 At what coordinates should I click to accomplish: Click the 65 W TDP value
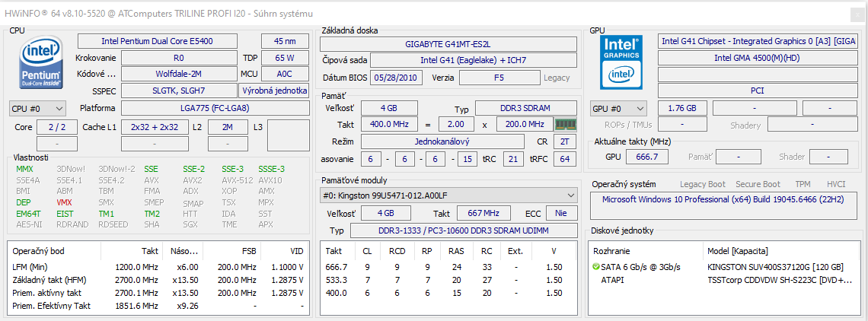click(285, 58)
